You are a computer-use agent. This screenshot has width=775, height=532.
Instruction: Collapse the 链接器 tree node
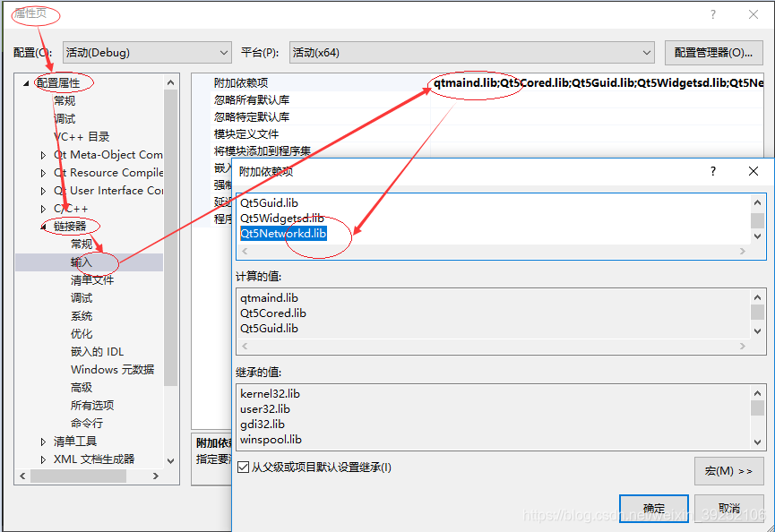click(x=44, y=227)
